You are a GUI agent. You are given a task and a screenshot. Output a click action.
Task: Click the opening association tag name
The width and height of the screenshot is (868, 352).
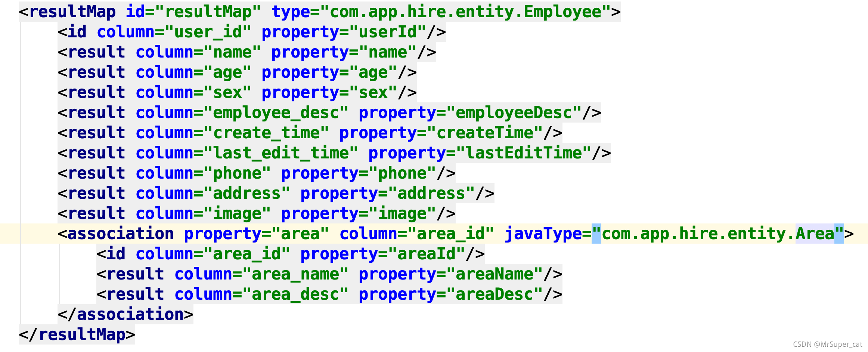point(121,234)
